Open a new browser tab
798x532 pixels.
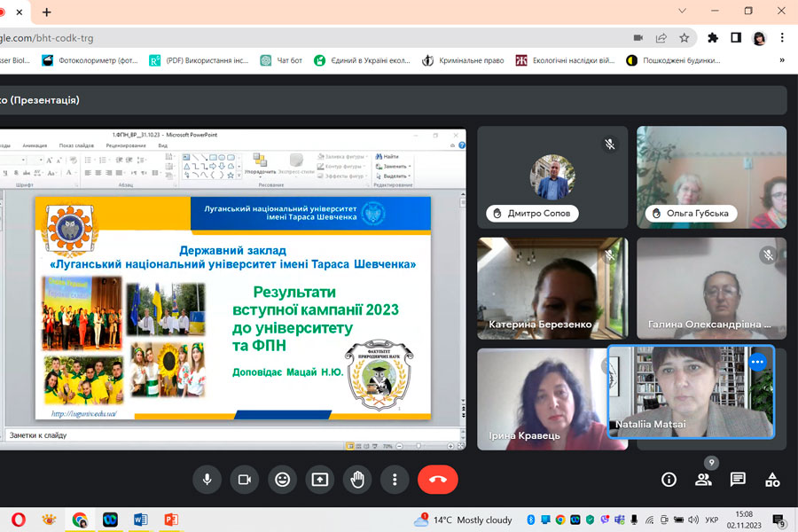pos(46,12)
